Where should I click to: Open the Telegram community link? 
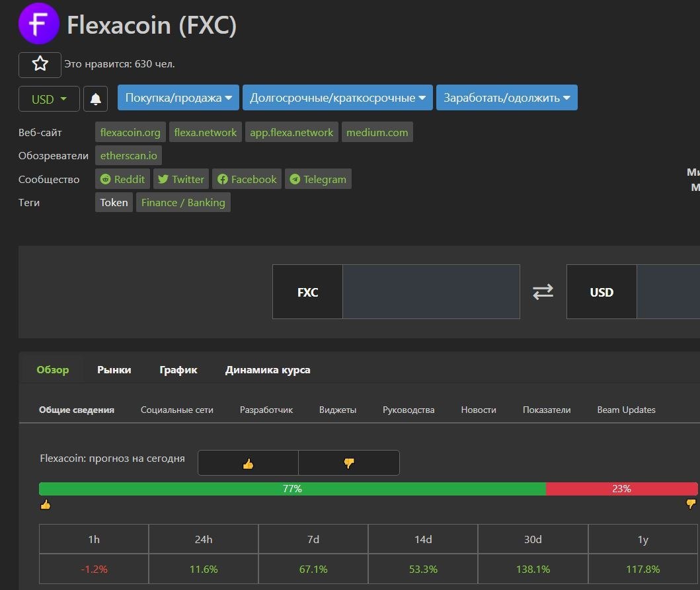318,179
